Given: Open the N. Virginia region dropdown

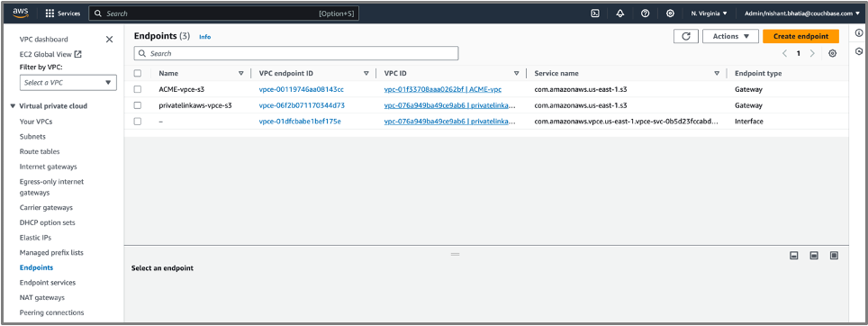Looking at the screenshot, I should (709, 14).
